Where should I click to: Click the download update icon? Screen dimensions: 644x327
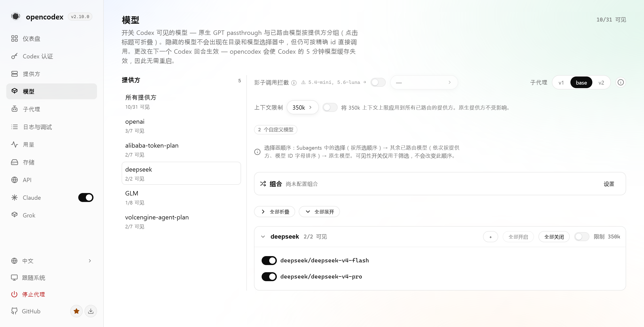coord(91,311)
